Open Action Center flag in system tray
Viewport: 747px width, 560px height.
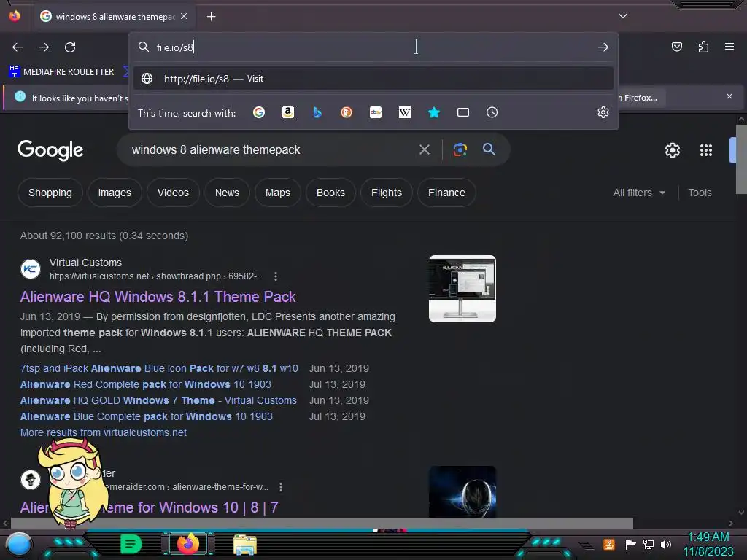tap(631, 544)
